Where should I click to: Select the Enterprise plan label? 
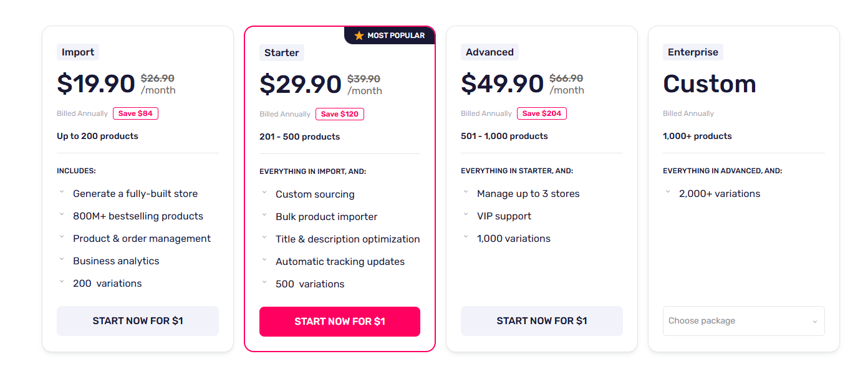[693, 52]
